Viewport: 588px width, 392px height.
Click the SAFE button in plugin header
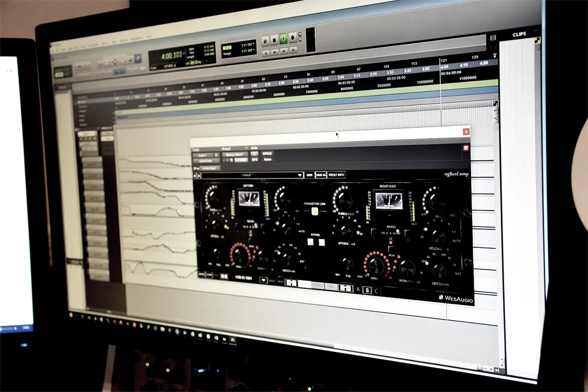[x=255, y=159]
